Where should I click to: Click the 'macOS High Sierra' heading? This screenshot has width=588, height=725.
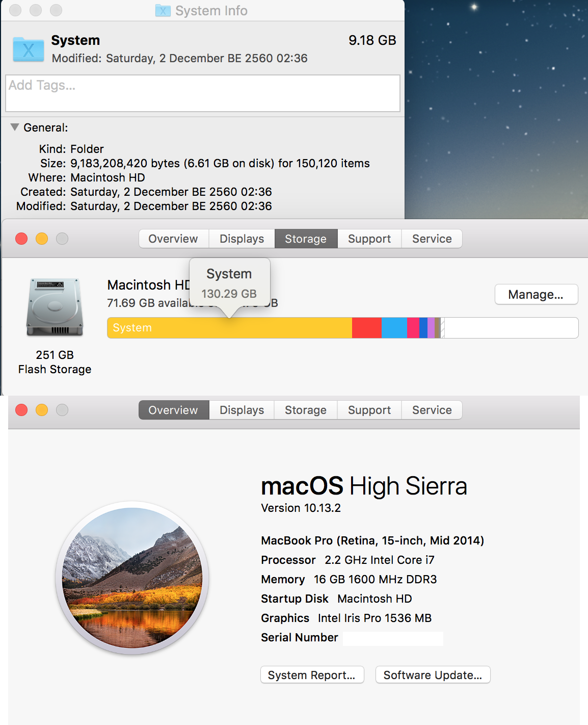(364, 486)
